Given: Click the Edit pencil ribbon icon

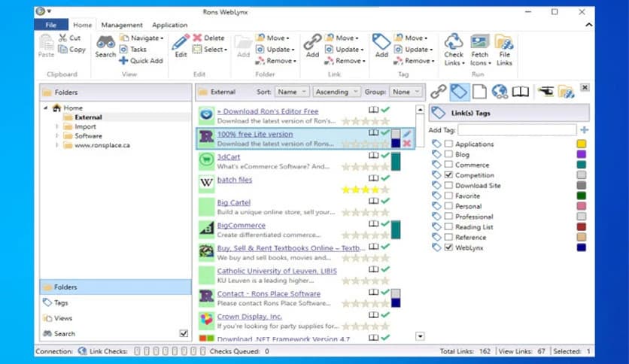Looking at the screenshot, I should click(x=181, y=42).
